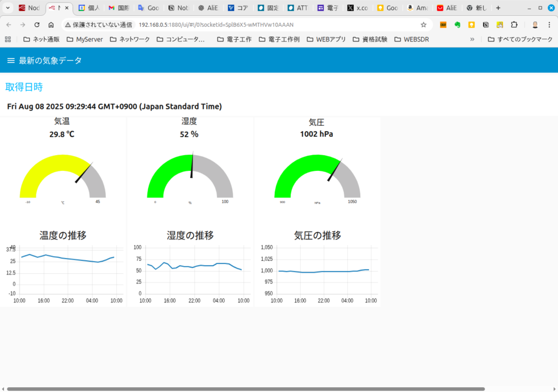Click the 1002 hPa pressure value

point(317,134)
